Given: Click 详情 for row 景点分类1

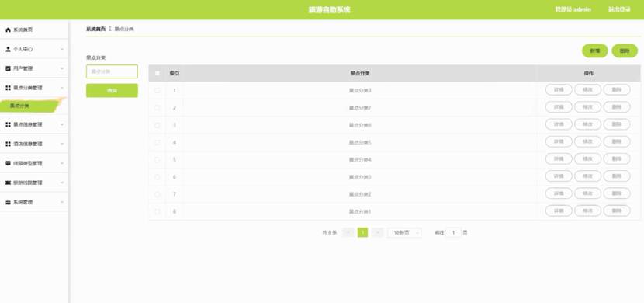Looking at the screenshot, I should click(x=559, y=211).
